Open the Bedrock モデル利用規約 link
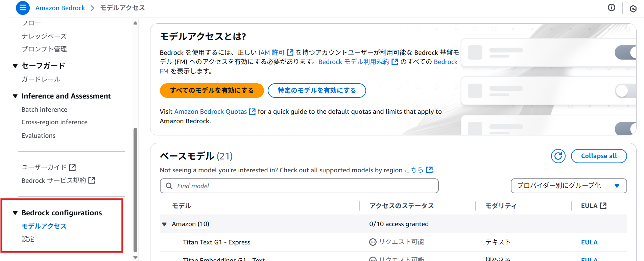Viewport: 644px width, 261px height. pos(354,62)
